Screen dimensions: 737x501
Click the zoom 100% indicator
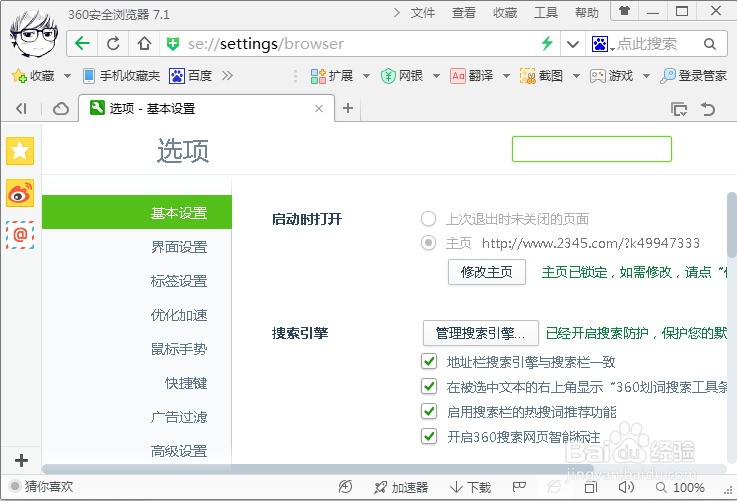click(680, 487)
